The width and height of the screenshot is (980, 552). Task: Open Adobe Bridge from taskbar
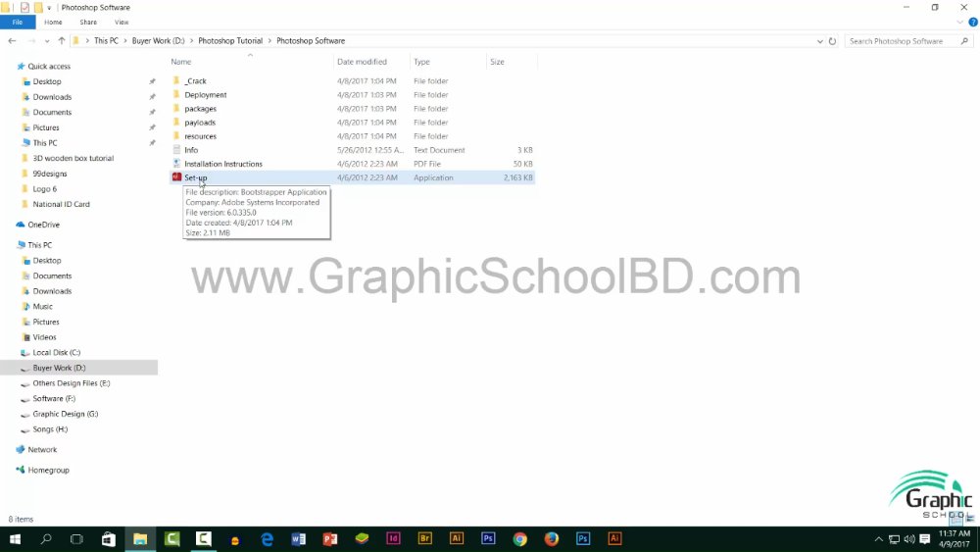[x=425, y=539]
